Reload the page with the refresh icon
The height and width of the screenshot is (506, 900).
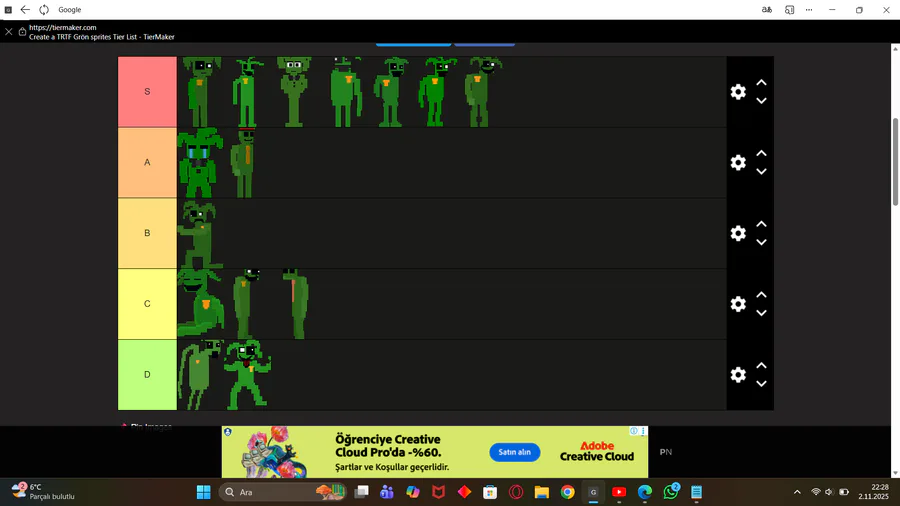click(44, 10)
